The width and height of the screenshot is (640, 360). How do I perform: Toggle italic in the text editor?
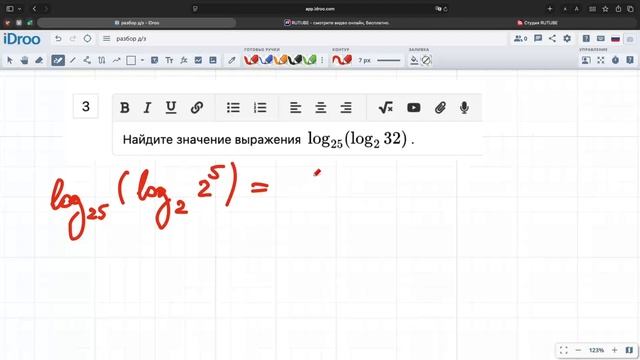tap(147, 108)
